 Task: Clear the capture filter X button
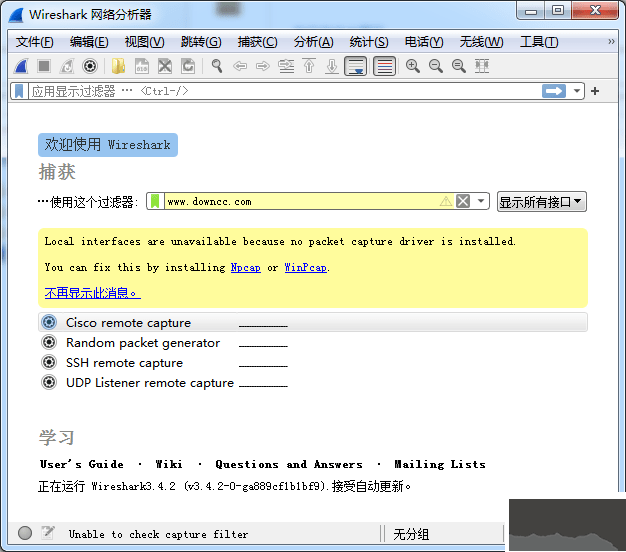(463, 201)
